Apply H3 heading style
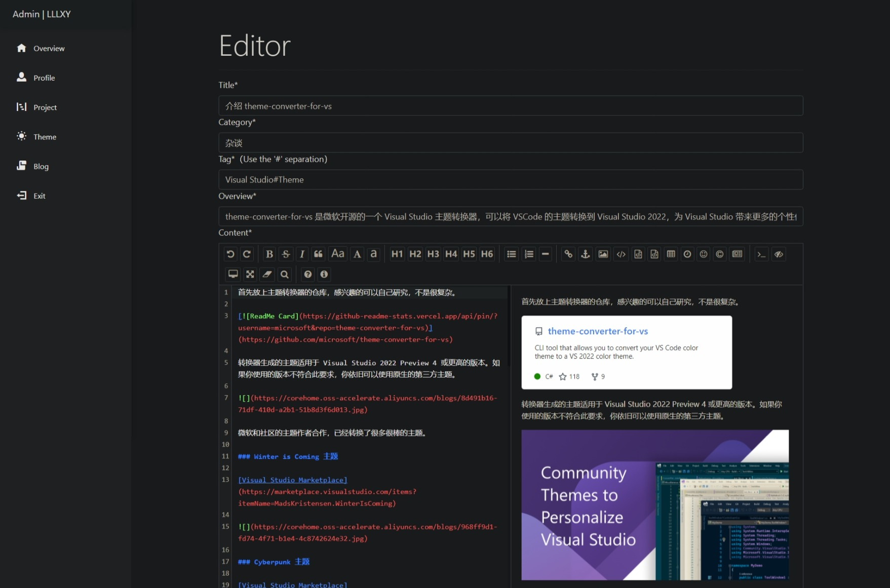890x588 pixels. point(433,254)
